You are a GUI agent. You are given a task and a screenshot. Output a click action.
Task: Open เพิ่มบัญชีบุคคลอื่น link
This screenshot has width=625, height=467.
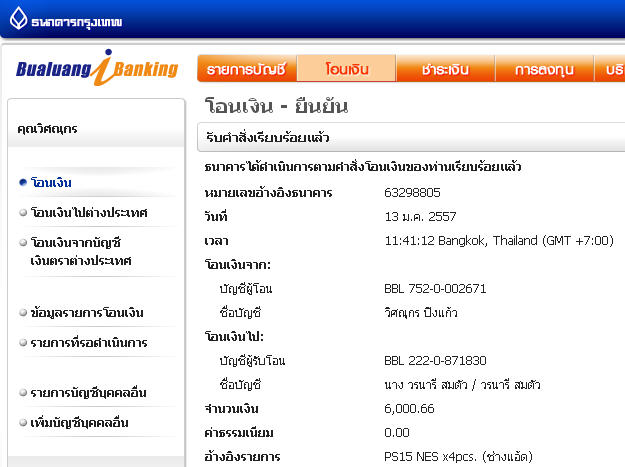coord(79,422)
